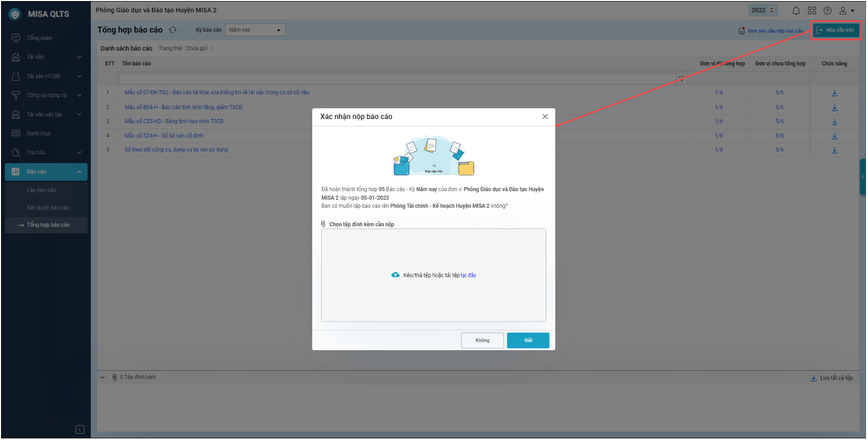Open the help question mark icon
868x440 pixels.
[828, 11]
